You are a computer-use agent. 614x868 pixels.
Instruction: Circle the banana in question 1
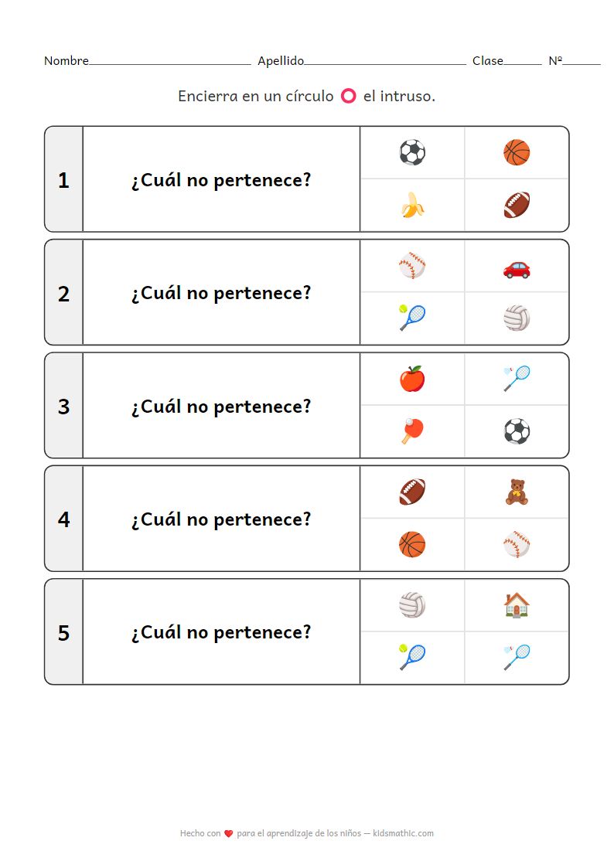point(412,206)
